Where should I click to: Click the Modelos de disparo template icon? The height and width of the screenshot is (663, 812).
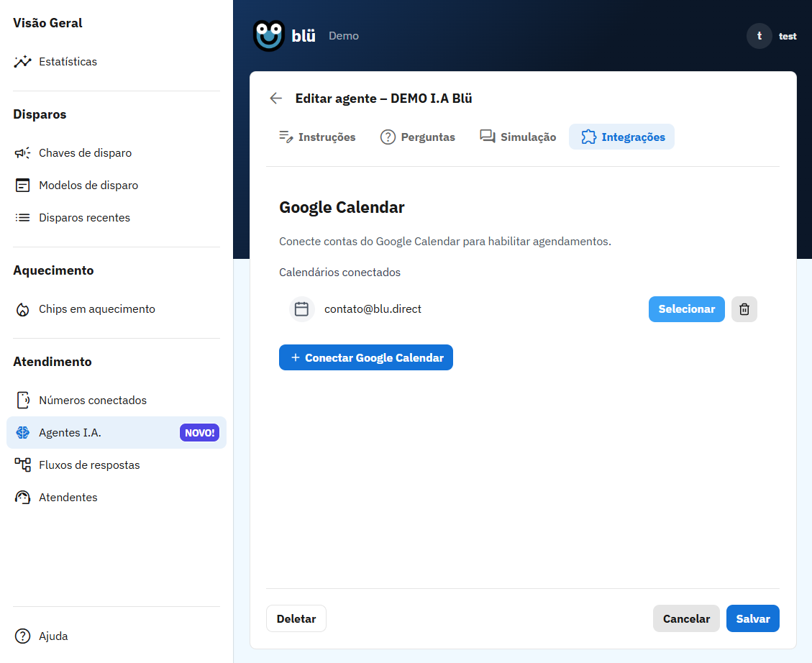pos(23,186)
